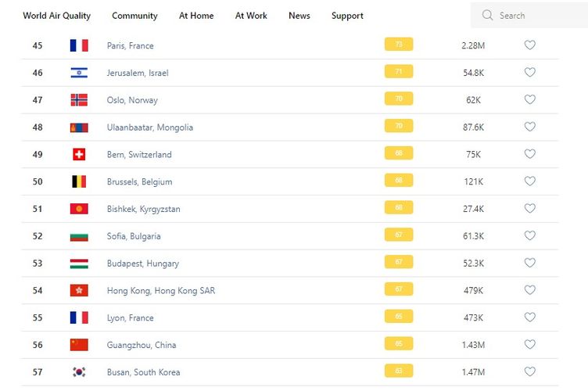Open Sofia, Bulgaria city link
The height and width of the screenshot is (391, 588).
pyautogui.click(x=134, y=236)
